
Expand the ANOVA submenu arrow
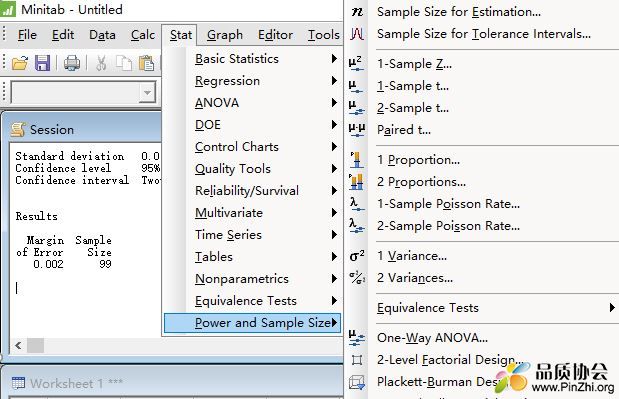[334, 103]
